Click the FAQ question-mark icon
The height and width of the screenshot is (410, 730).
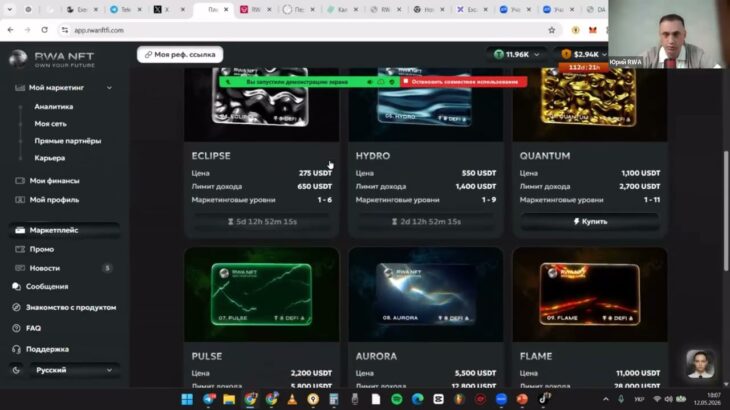coord(16,328)
